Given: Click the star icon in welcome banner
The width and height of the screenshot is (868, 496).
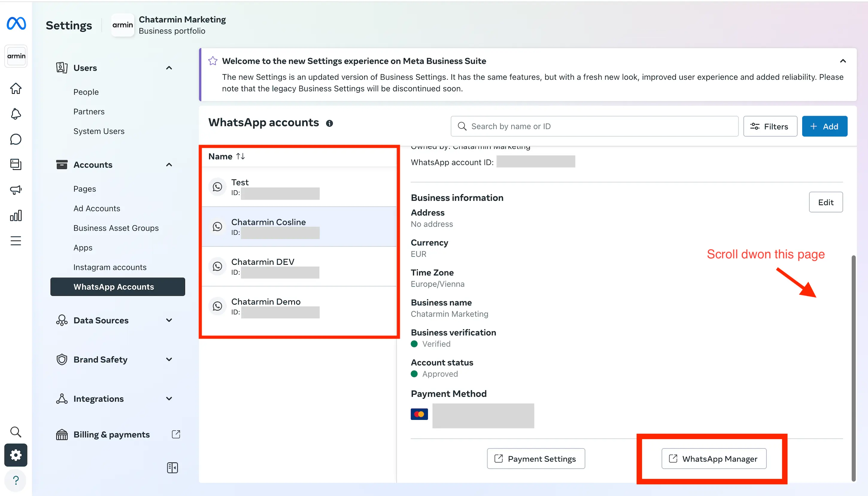Looking at the screenshot, I should (213, 61).
